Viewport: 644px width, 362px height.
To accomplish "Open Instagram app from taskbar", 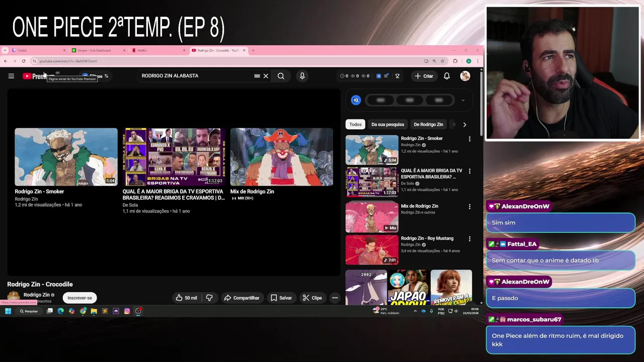I will pyautogui.click(x=127, y=311).
